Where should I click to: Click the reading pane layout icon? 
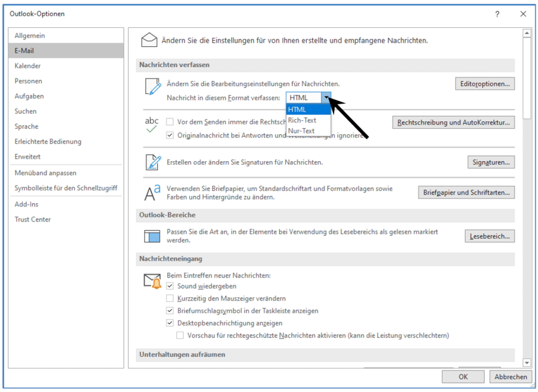click(152, 237)
